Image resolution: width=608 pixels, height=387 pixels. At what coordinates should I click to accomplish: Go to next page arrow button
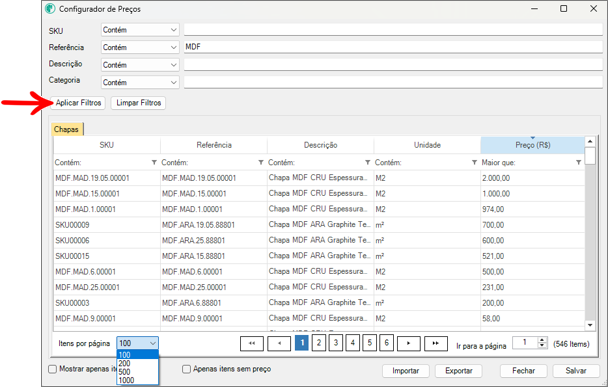(409, 344)
